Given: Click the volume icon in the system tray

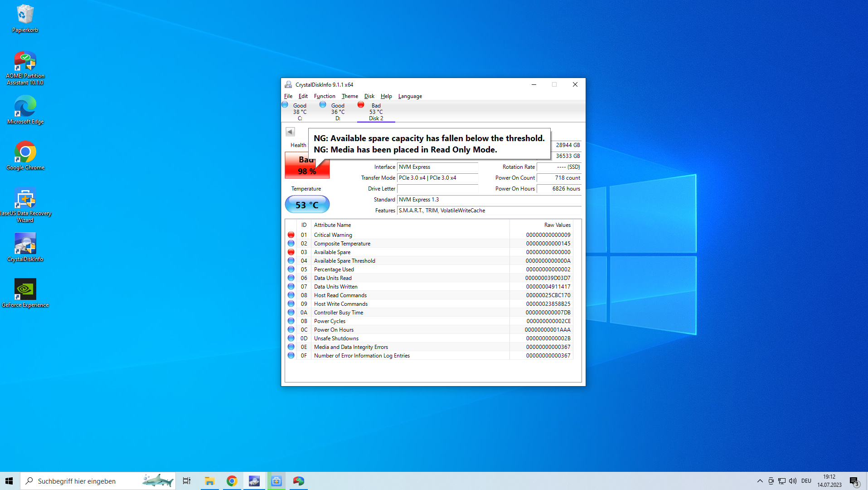Looking at the screenshot, I should coord(792,480).
